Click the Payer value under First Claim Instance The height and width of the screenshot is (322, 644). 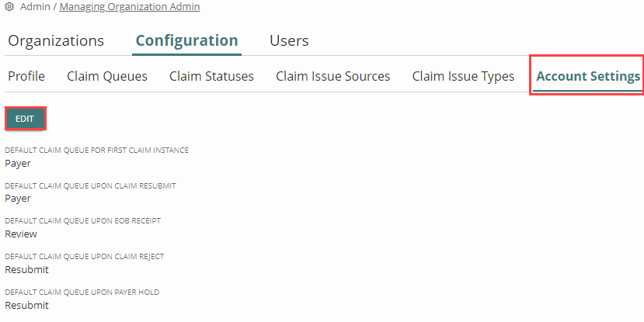click(18, 163)
